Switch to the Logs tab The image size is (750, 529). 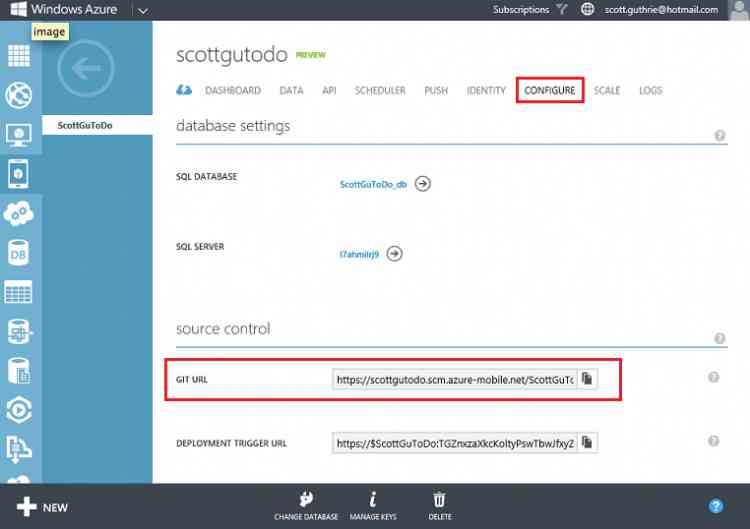coord(651,90)
